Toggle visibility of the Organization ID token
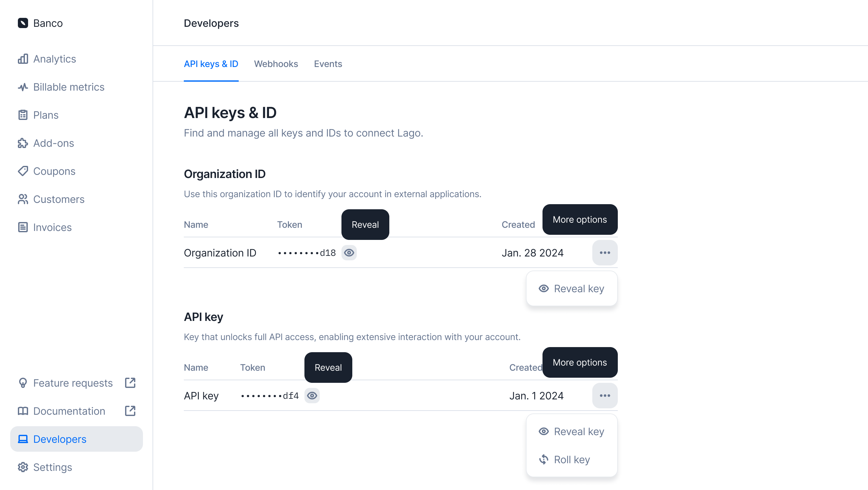Screen dimensions: 868x490 349,253
